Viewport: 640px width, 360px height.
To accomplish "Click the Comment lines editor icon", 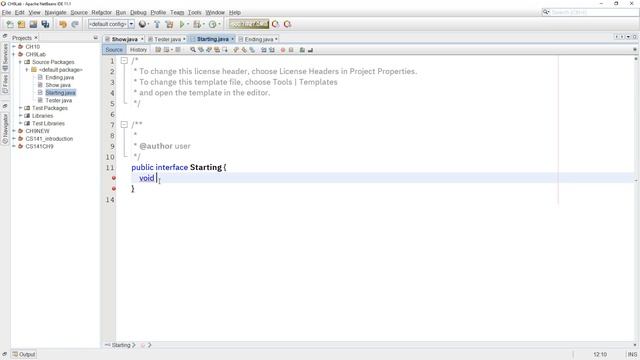I will [x=302, y=50].
